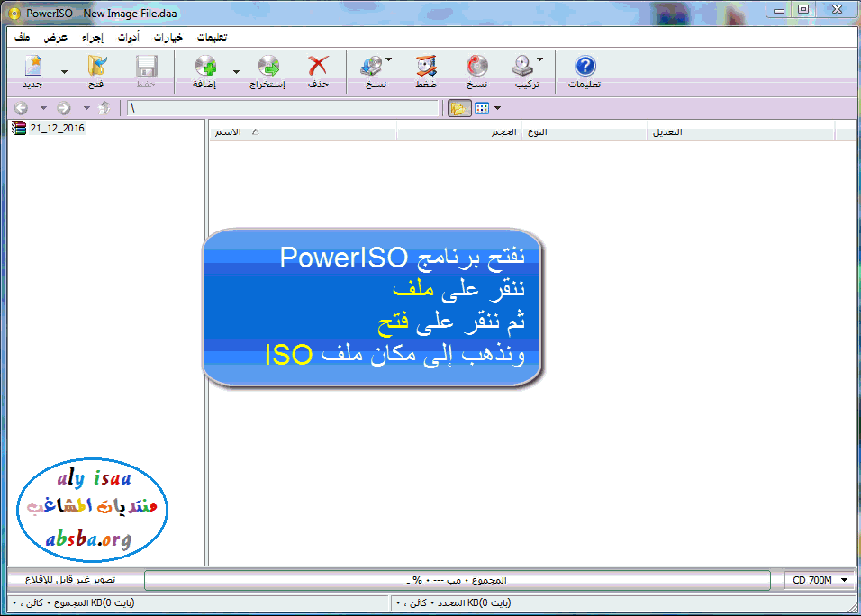
Task: Click the red disc نسخ (Burn) icon
Action: 476,68
